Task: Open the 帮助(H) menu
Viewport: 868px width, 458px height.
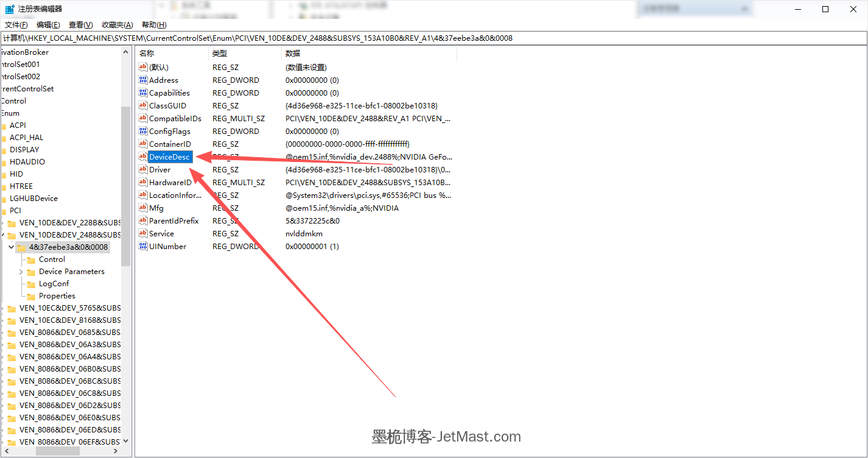Action: pos(154,25)
